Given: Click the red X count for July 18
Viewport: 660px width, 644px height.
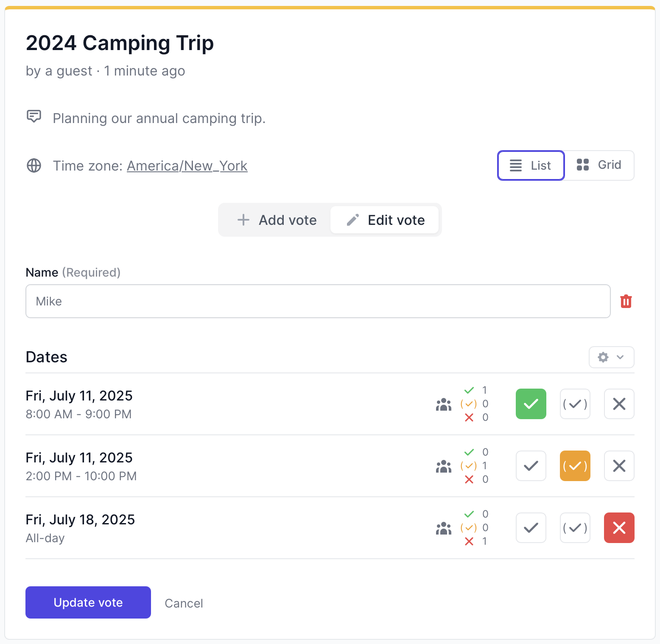Looking at the screenshot, I should pos(477,541).
